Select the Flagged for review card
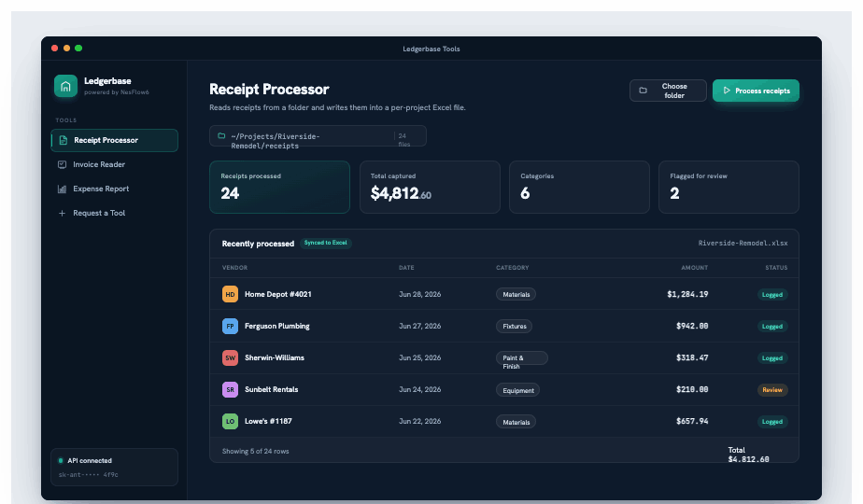The width and height of the screenshot is (863, 504). click(x=729, y=187)
